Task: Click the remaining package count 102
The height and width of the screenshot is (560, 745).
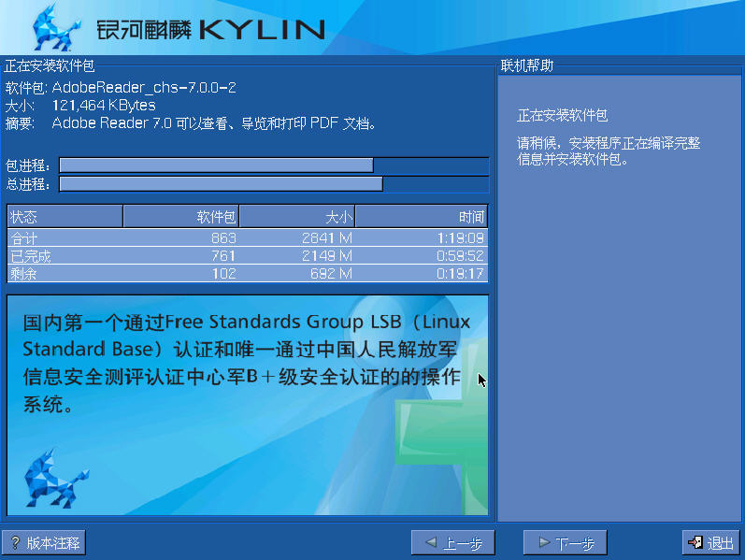Action: (223, 273)
